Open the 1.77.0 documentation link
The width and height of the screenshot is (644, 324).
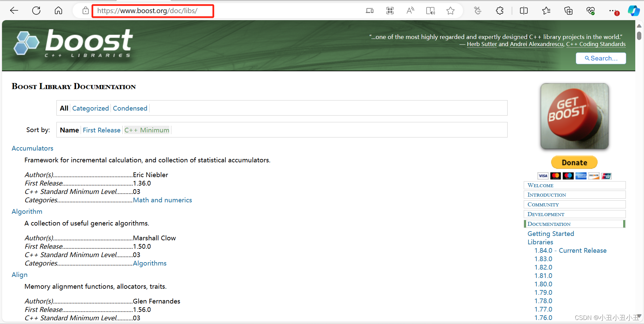(x=543, y=309)
